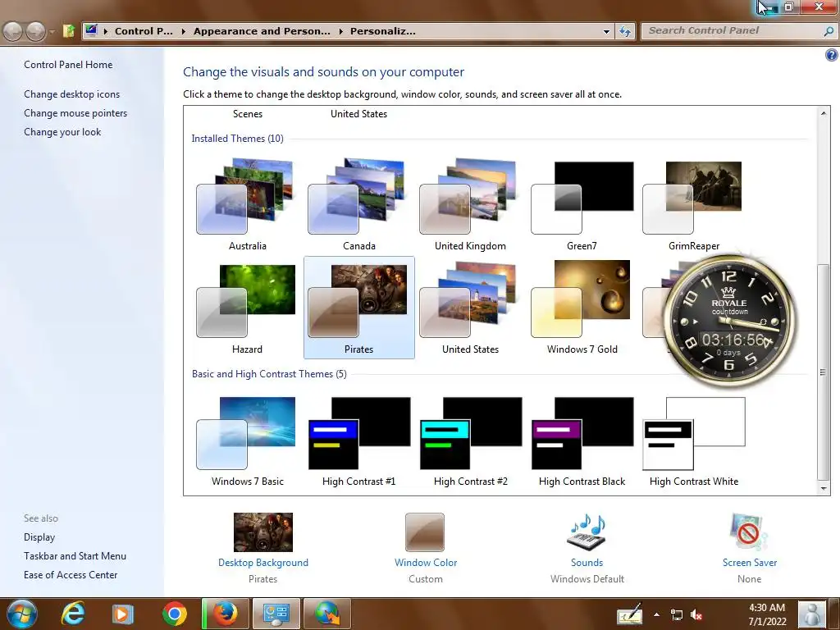Open Desktop Background settings
840x630 pixels.
[263, 532]
